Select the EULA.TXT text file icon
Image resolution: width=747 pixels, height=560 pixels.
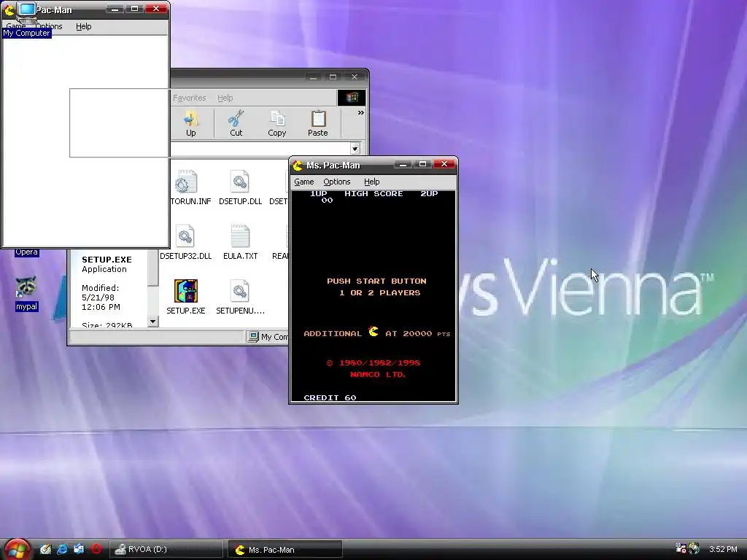(240, 236)
